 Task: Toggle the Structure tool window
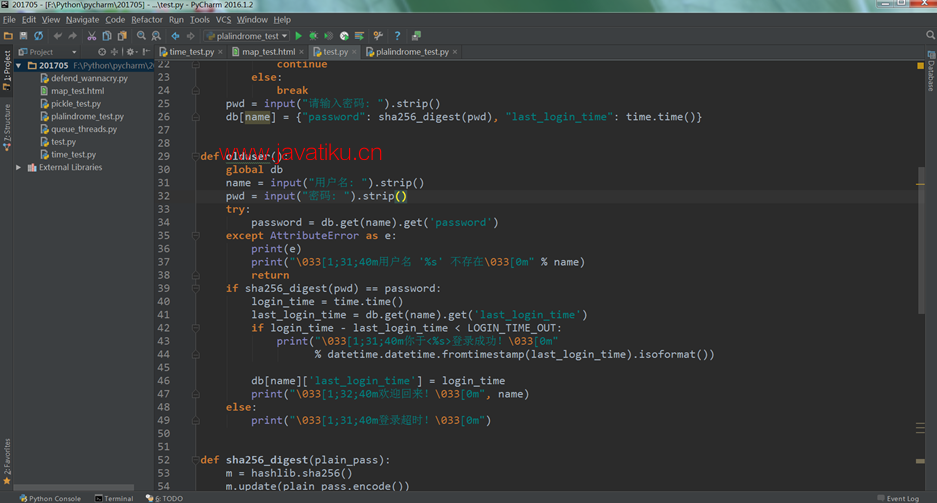(7, 127)
